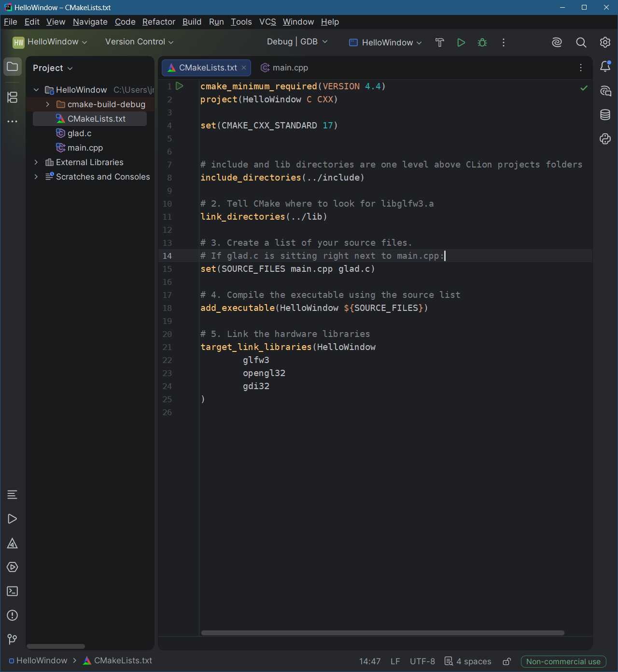This screenshot has width=618, height=672.
Task: Click LF line separator in status bar
Action: click(x=395, y=661)
